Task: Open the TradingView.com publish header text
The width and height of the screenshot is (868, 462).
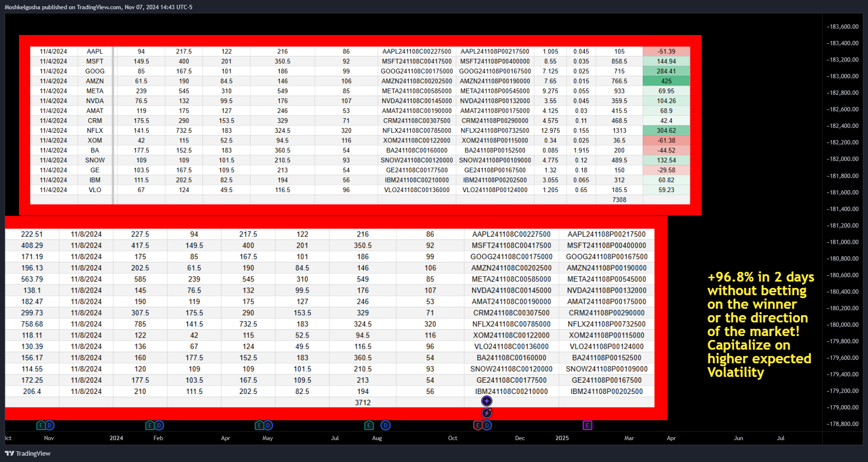Action: coord(98,7)
